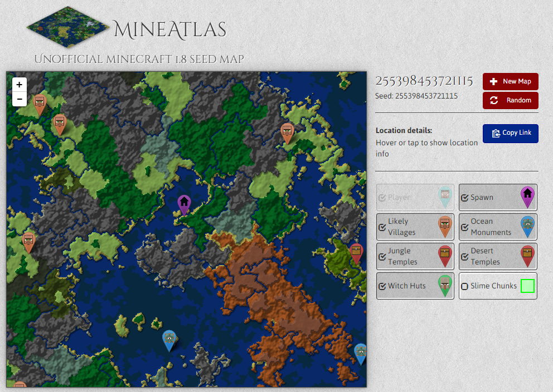553x392 pixels.
Task: Zoom in with the map plus button
Action: pos(20,85)
